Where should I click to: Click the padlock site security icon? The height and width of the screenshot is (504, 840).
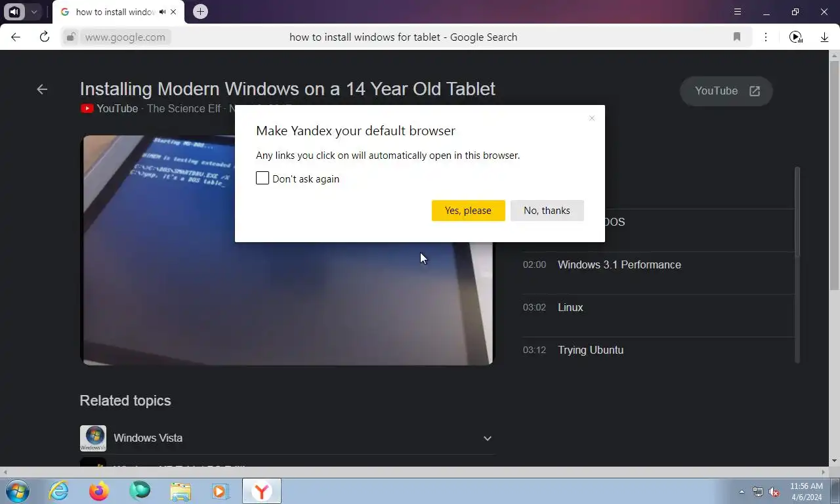click(x=71, y=37)
